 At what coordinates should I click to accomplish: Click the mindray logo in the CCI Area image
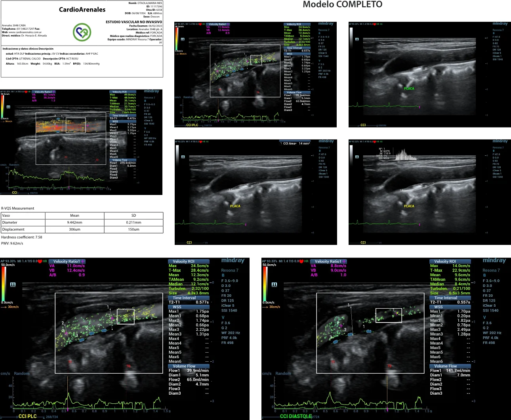coord(326,141)
